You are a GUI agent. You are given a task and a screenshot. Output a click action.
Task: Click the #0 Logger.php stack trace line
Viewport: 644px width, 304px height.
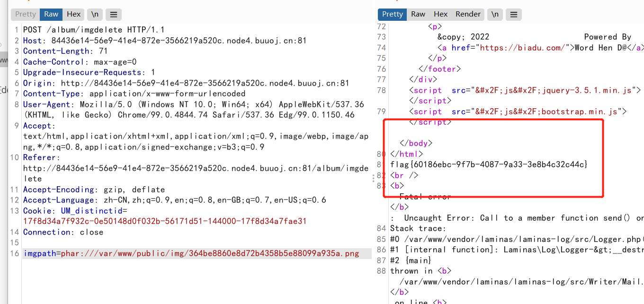click(x=517, y=239)
